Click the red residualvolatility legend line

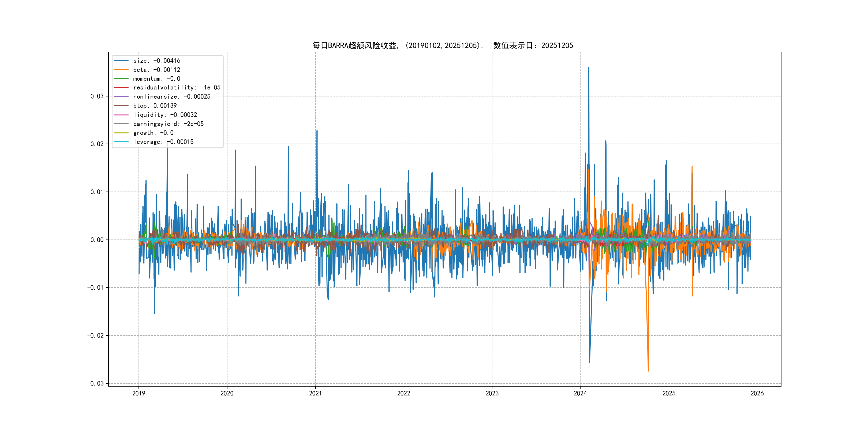(121, 88)
